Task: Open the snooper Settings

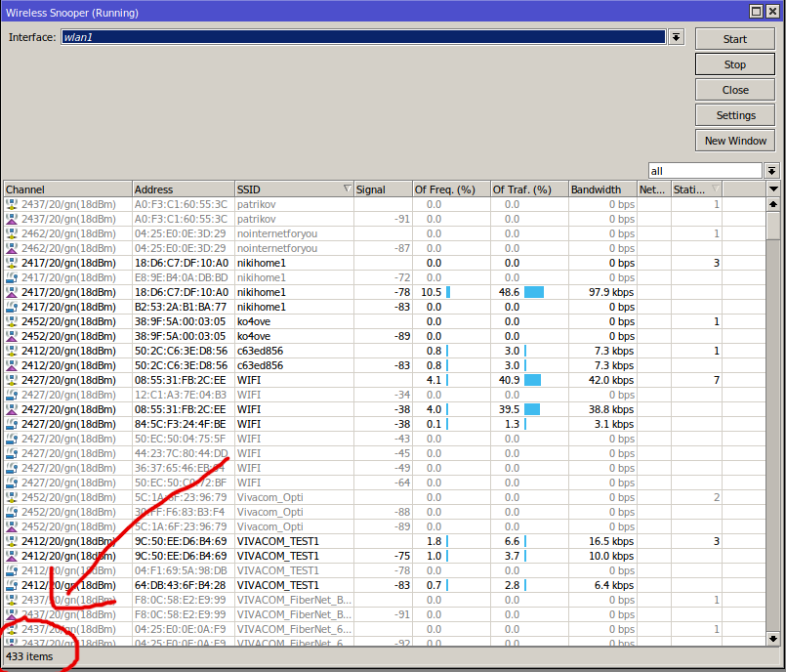Action: [x=734, y=115]
